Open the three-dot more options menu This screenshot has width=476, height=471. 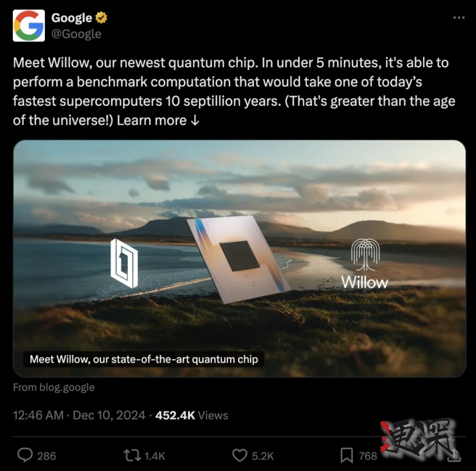(x=459, y=17)
